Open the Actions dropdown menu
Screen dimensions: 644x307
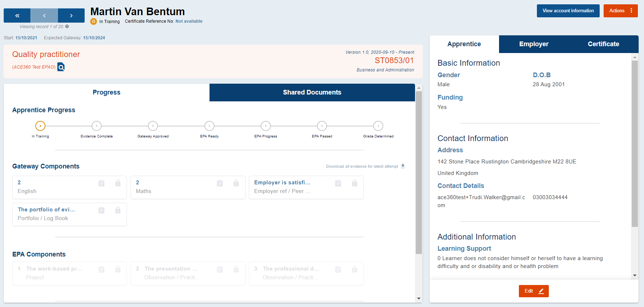tap(620, 11)
